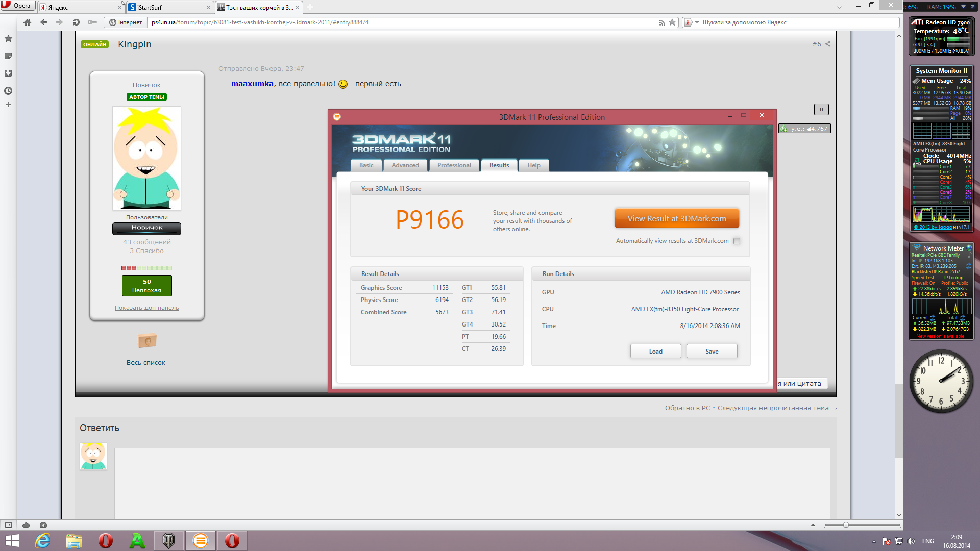980x551 pixels.
Task: Launch Internet Explorer from taskbar
Action: pos(42,541)
